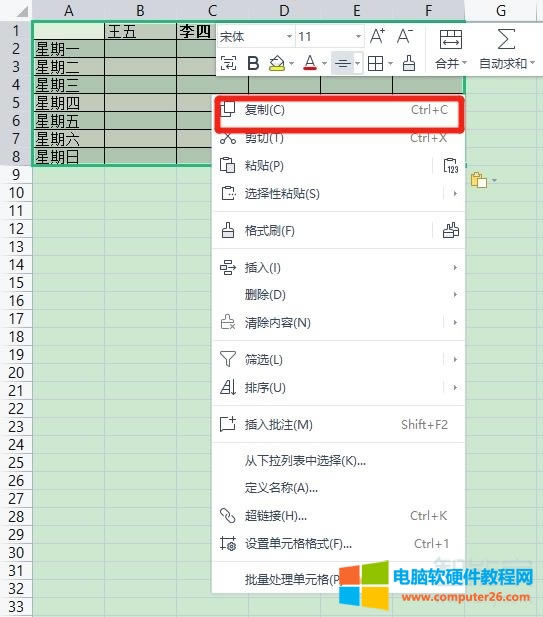Click cell containing 星期五
The height and width of the screenshot is (617, 543).
[69, 120]
